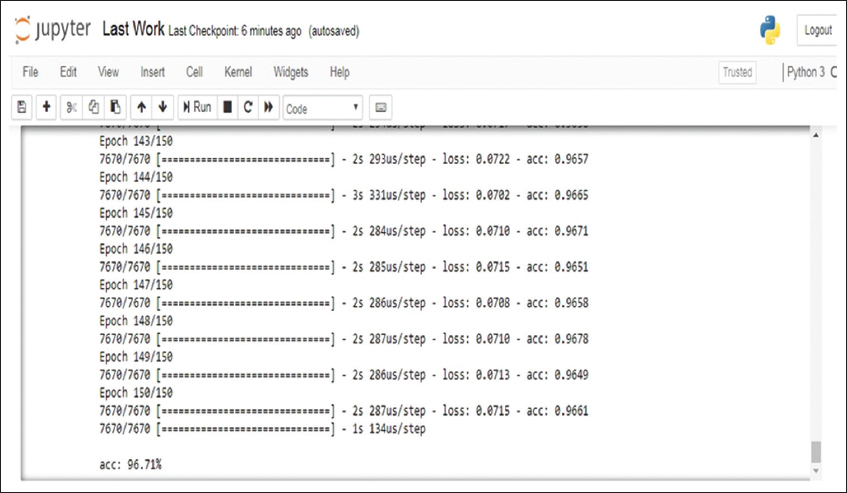Click the 'acc: 0.9657' value

557,159
